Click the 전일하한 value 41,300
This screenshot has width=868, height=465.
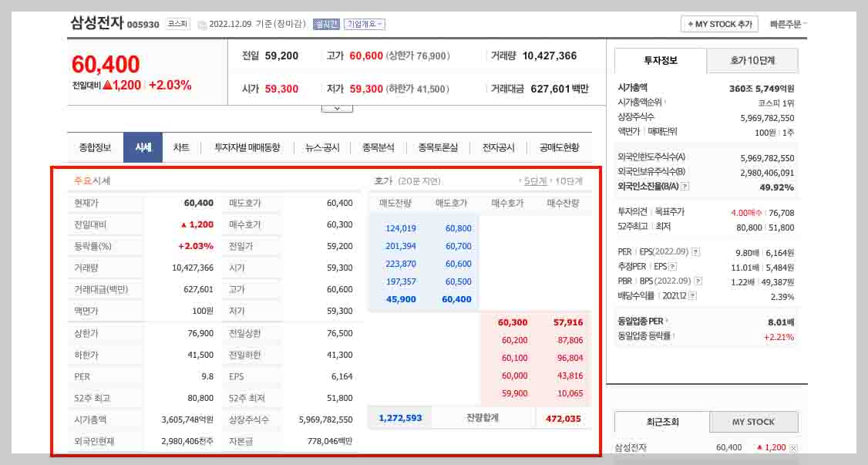[339, 355]
